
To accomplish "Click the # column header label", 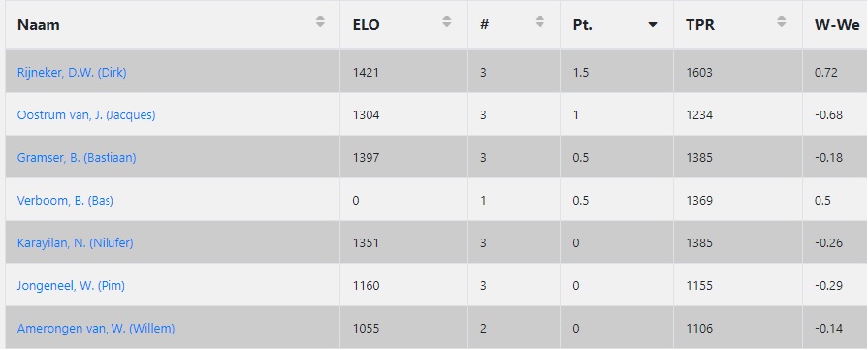I will (x=484, y=25).
